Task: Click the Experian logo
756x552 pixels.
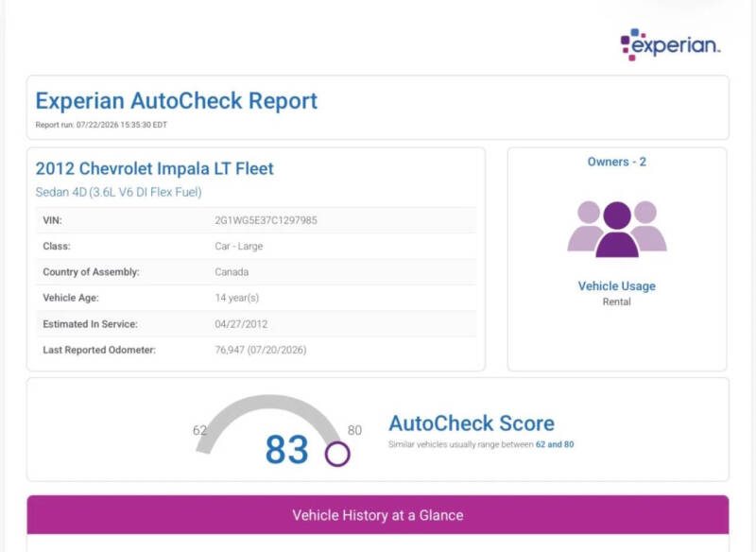Action: click(x=670, y=44)
